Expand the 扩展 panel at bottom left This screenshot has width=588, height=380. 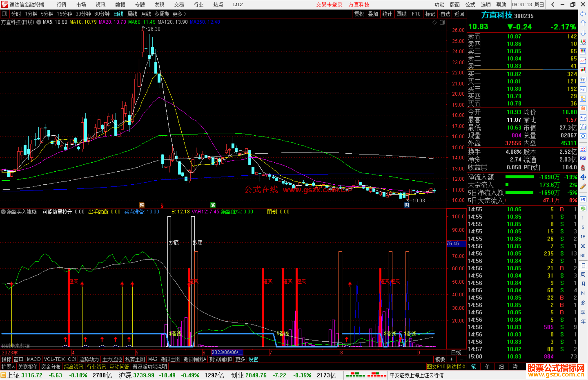[x=8, y=367]
